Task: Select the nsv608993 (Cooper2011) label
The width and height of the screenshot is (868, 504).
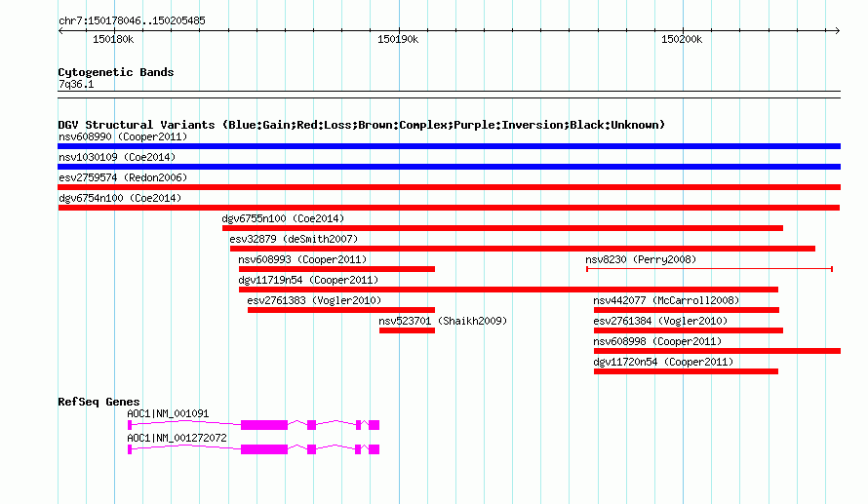Action: click(x=302, y=259)
